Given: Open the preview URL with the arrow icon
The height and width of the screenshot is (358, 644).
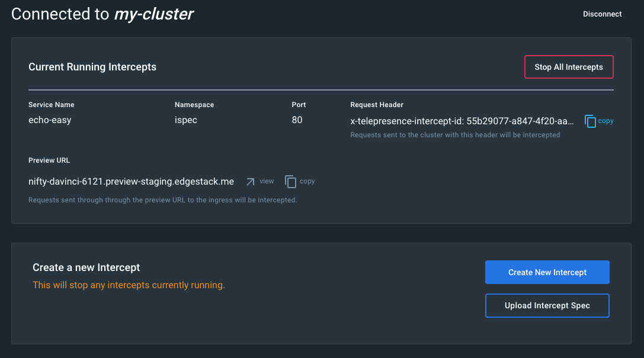Looking at the screenshot, I should coord(250,182).
